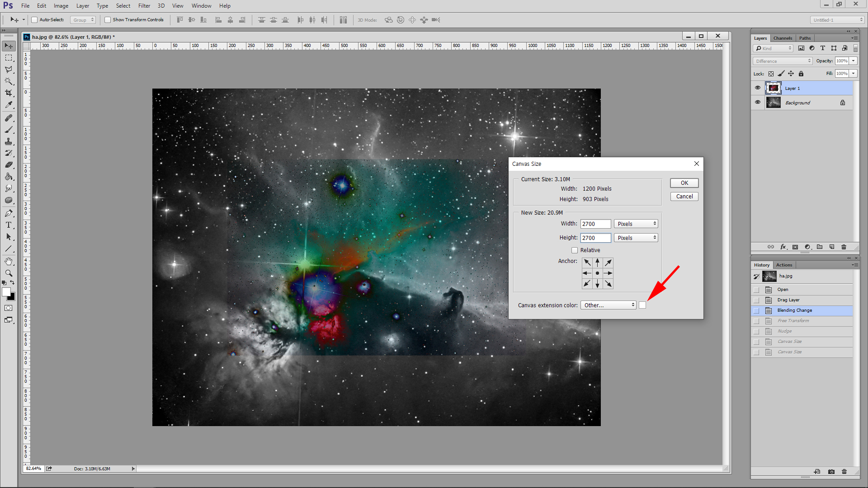Screen dimensions: 868x488
Task: Check the Relative checkbox
Action: tap(575, 250)
